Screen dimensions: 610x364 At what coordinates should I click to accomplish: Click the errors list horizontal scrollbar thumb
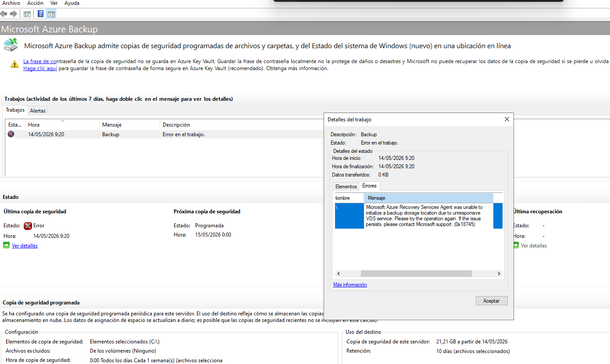(416, 274)
